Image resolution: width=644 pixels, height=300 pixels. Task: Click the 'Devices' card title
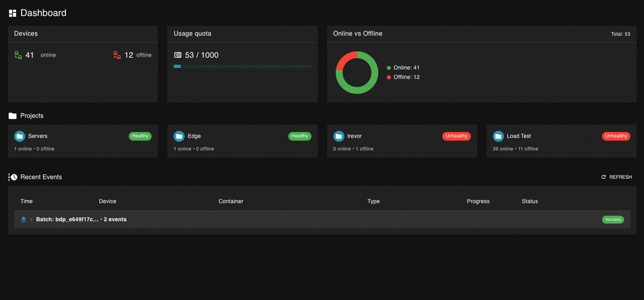click(x=26, y=34)
